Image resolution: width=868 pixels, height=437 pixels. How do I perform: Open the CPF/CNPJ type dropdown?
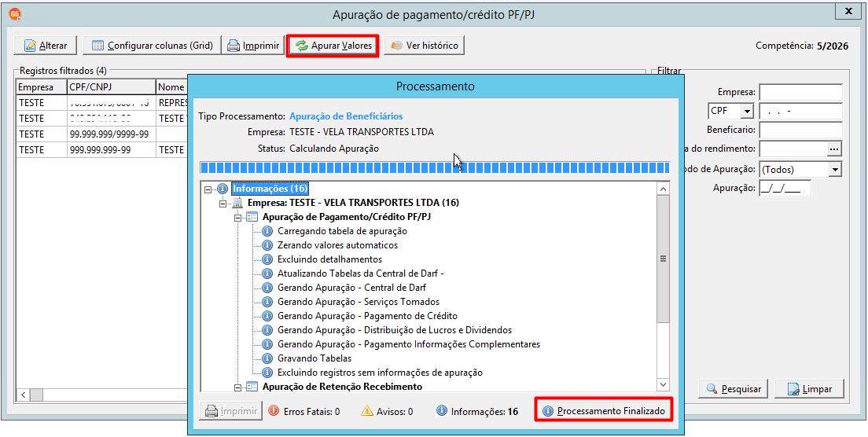tap(748, 111)
